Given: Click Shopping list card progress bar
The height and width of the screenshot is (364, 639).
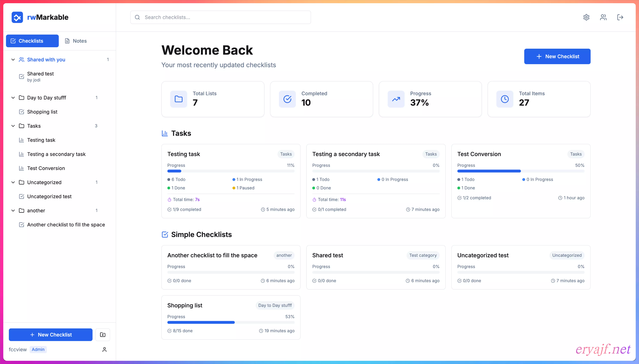Looking at the screenshot, I should [231, 322].
